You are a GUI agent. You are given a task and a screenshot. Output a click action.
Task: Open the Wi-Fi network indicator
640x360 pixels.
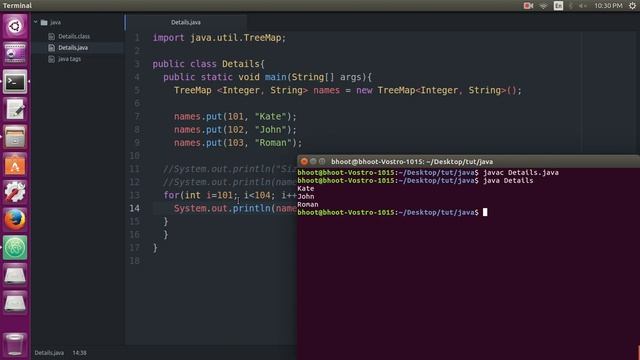[x=543, y=6]
